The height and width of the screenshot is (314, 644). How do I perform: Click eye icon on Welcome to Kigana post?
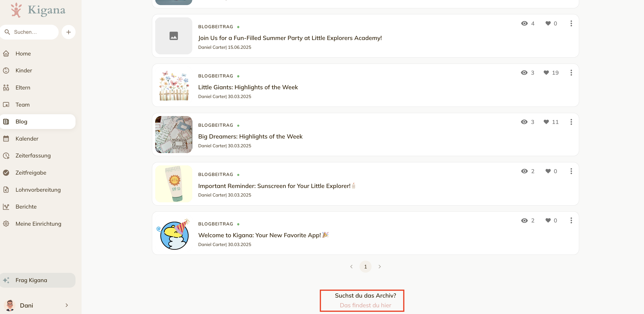[x=524, y=220]
